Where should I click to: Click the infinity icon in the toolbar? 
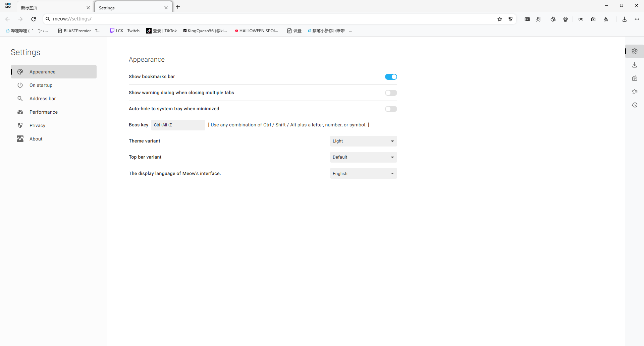pyautogui.click(x=581, y=19)
